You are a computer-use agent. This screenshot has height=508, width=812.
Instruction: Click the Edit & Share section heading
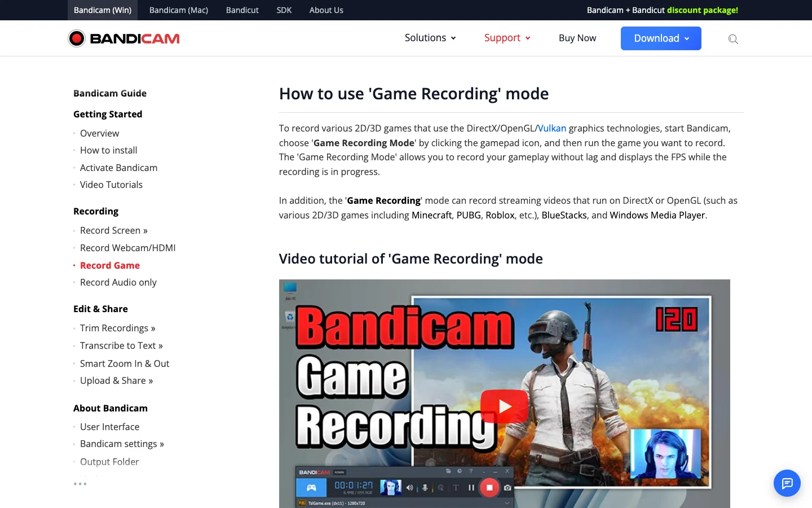100,309
